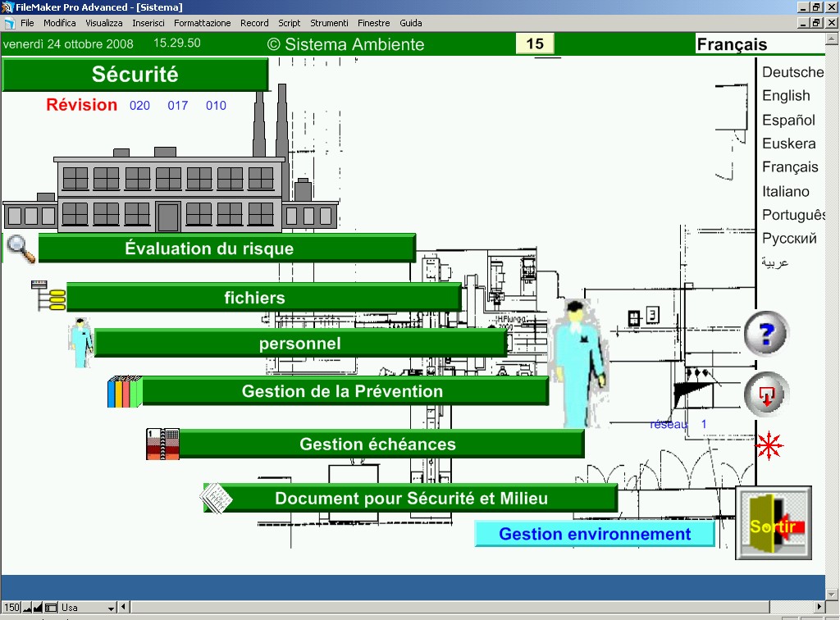Viewport: 840px width, 620px height.
Task: Click the zoom level 150 box
Action: point(11,608)
